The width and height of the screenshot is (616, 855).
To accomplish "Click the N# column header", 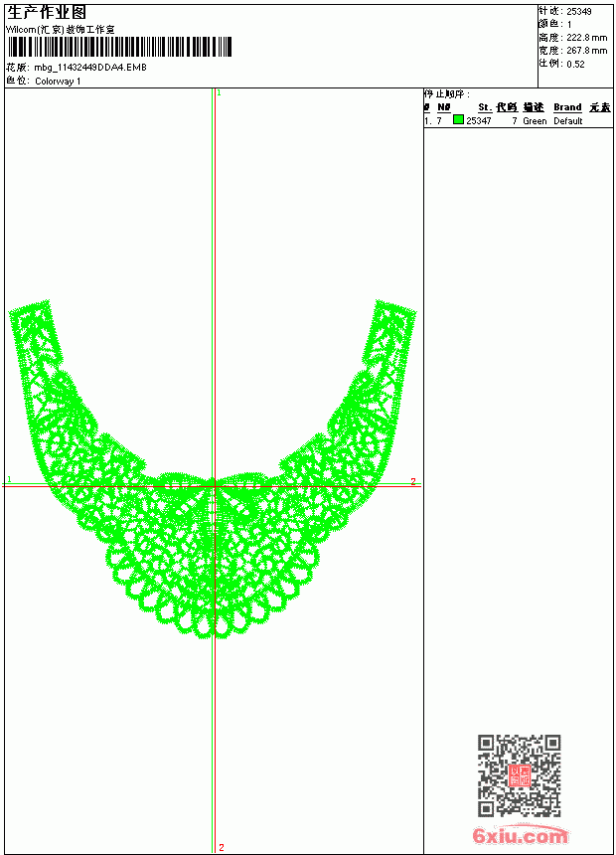I will click(444, 107).
